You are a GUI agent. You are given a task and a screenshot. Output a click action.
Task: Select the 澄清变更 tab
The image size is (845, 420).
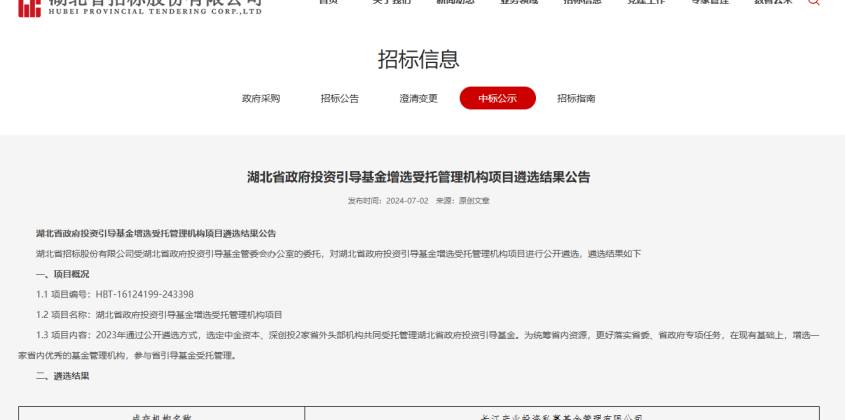419,99
